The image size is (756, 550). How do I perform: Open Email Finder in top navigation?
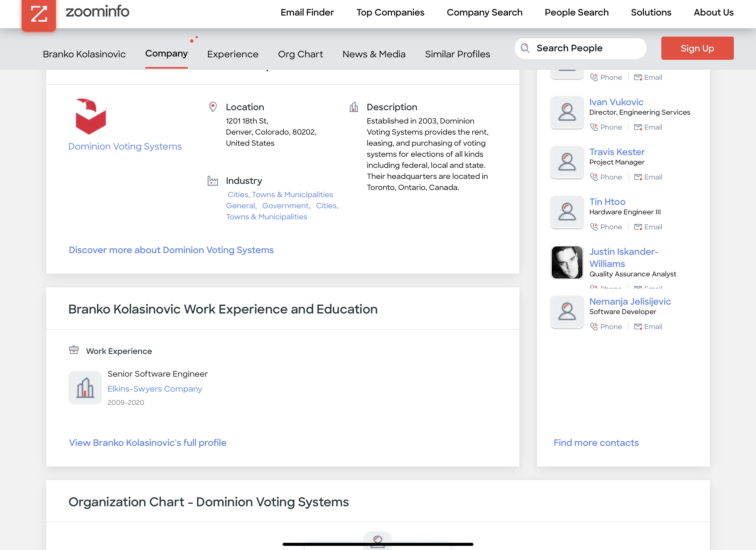[307, 12]
